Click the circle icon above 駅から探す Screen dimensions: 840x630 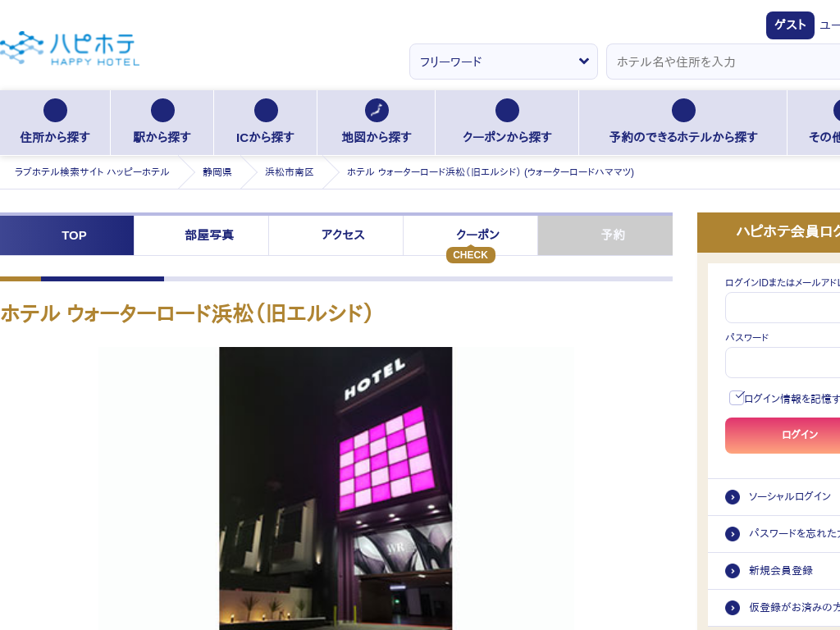(x=162, y=111)
